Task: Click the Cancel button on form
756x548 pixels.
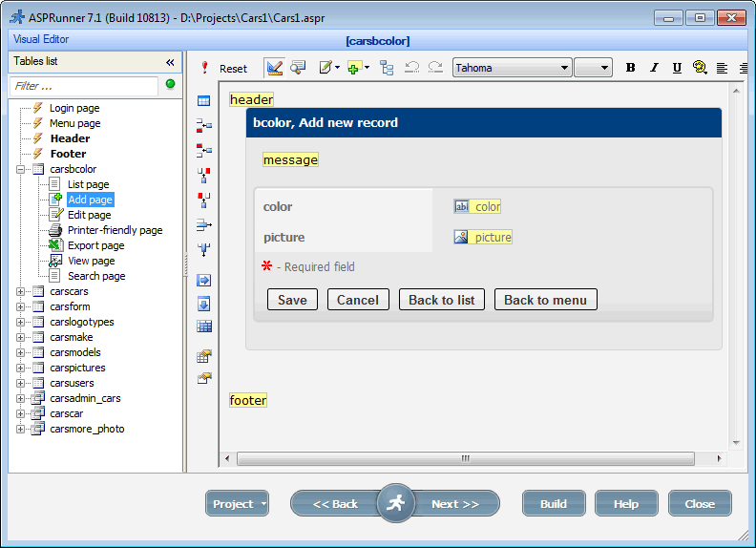Action: (358, 300)
